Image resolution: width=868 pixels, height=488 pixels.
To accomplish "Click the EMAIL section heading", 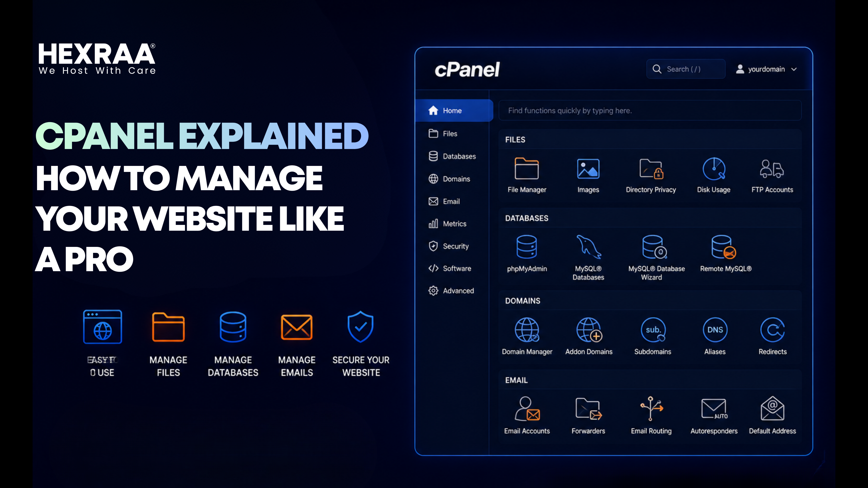I will pos(516,380).
